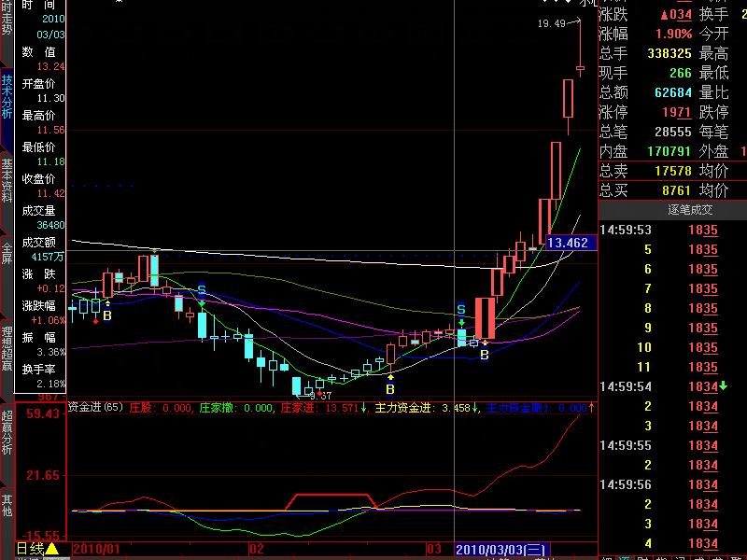Viewport: 747px width, 560px height.
Task: Click the B marker under early March candles
Action: point(485,355)
